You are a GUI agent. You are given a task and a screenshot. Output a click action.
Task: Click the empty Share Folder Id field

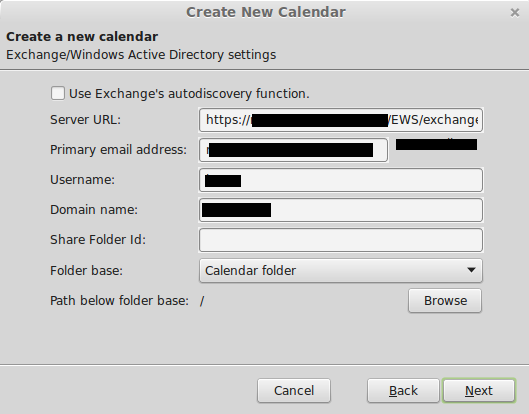pos(341,240)
